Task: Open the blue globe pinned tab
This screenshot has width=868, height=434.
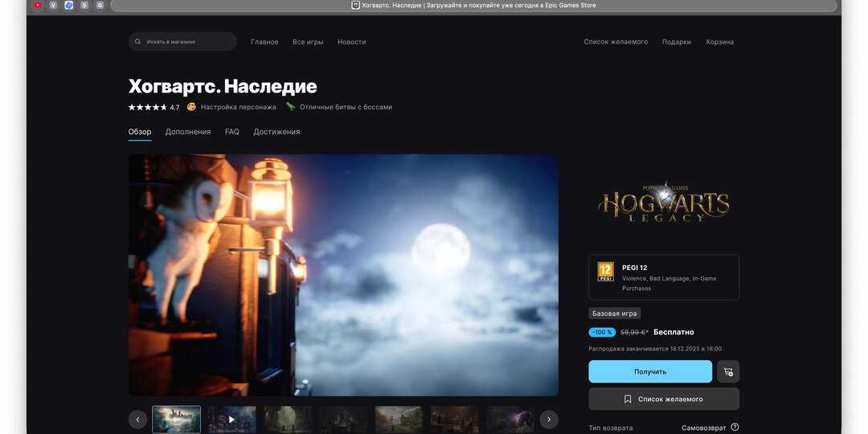Action: point(68,5)
